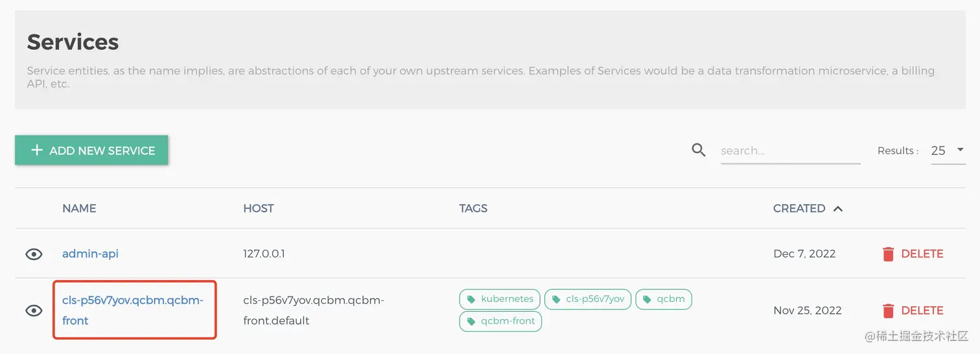This screenshot has height=354, width=980.
Task: View admin-api details via eye icon
Action: click(34, 254)
